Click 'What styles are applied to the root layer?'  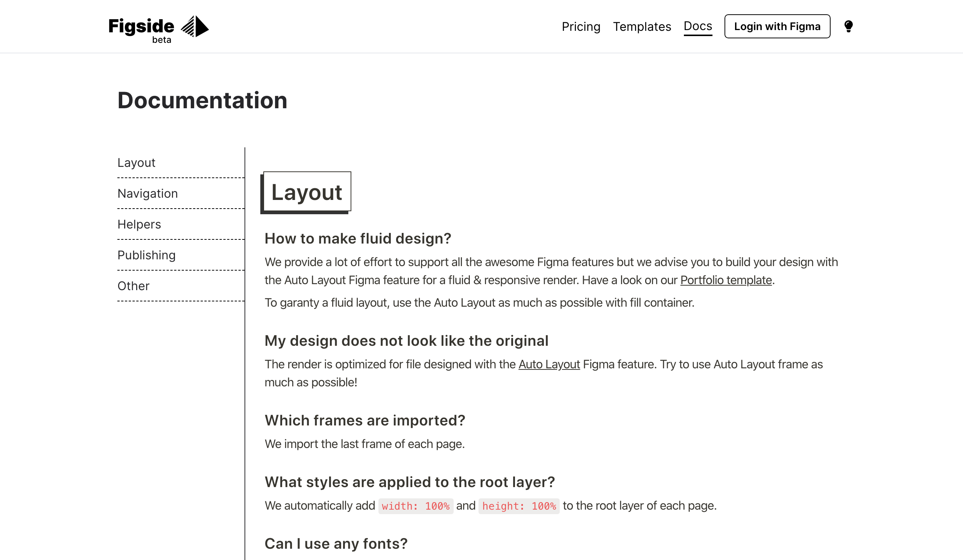coord(410,483)
